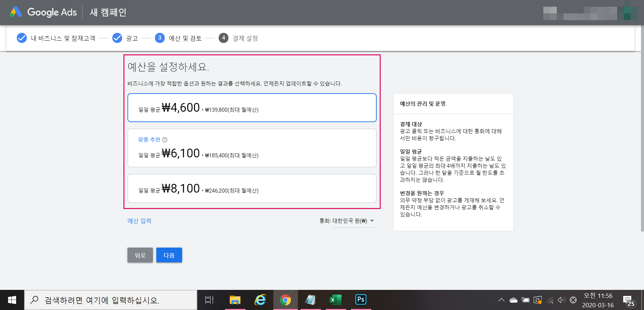The image size is (644, 310).
Task: Click the tray icon left of the Wi-Fi icon
Action: (538, 300)
